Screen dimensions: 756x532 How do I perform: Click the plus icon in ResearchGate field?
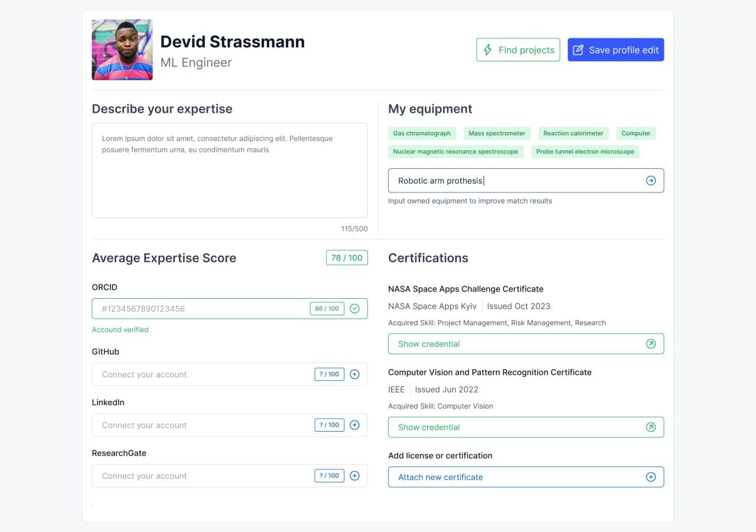coord(354,476)
